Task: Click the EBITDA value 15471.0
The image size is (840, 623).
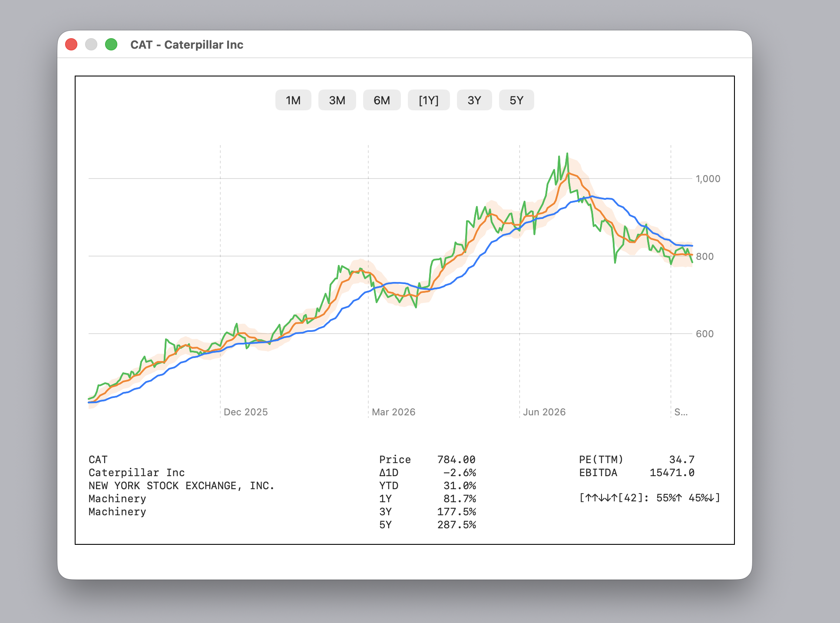Action: [672, 473]
